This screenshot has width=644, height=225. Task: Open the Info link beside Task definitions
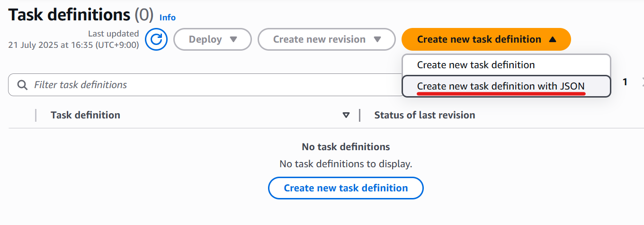(x=168, y=18)
